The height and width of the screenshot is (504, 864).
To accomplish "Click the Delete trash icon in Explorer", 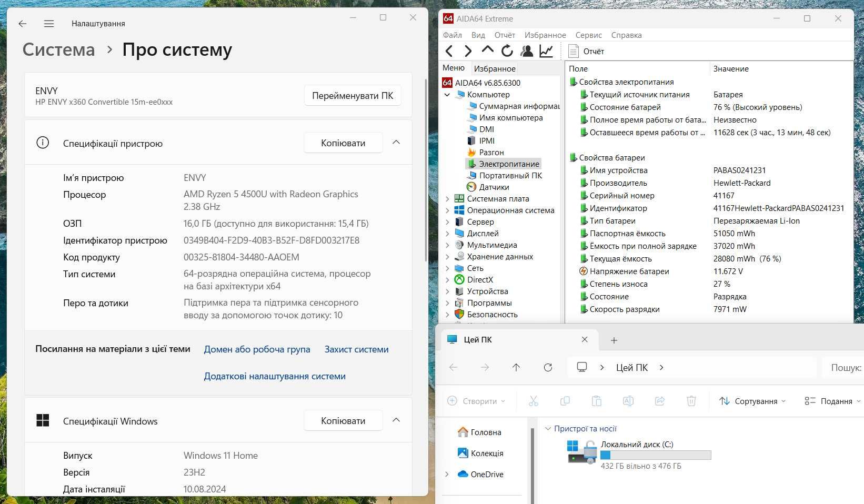I will coord(691,401).
